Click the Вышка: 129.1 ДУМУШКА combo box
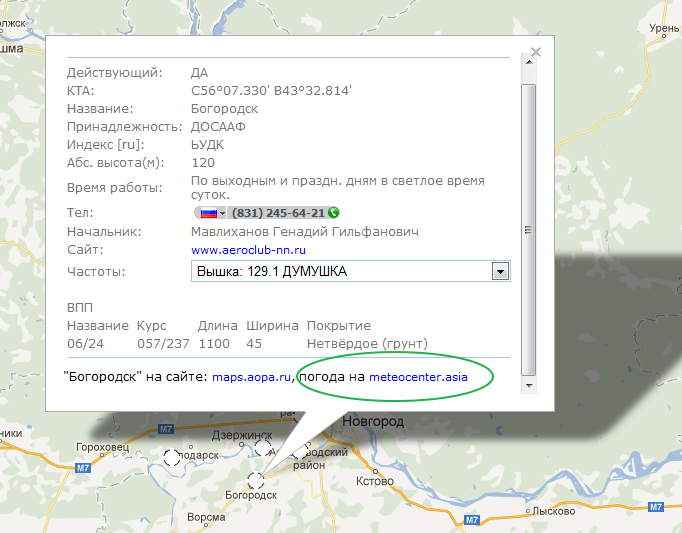 pyautogui.click(x=342, y=272)
